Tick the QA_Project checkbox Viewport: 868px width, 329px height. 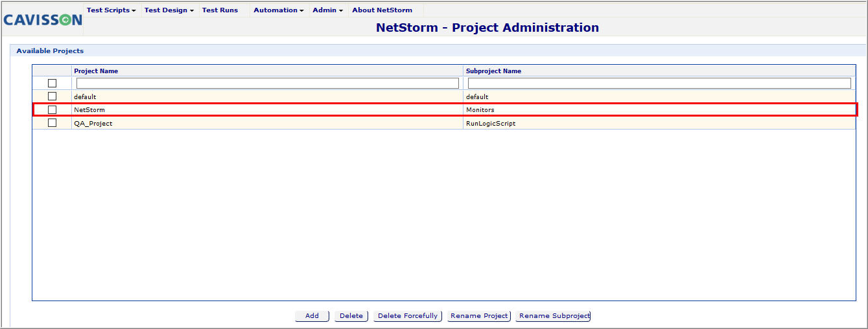pos(53,123)
